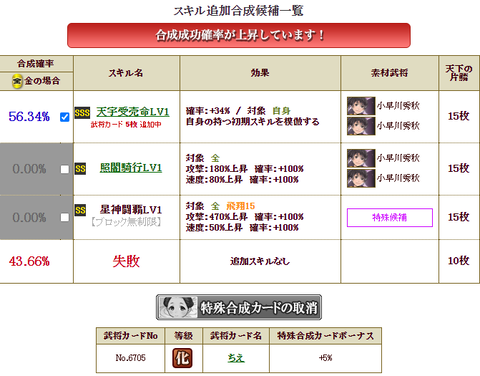This screenshot has height=376, width=480.
Task: Click the woman portrait on cancel button
Action: (178, 307)
